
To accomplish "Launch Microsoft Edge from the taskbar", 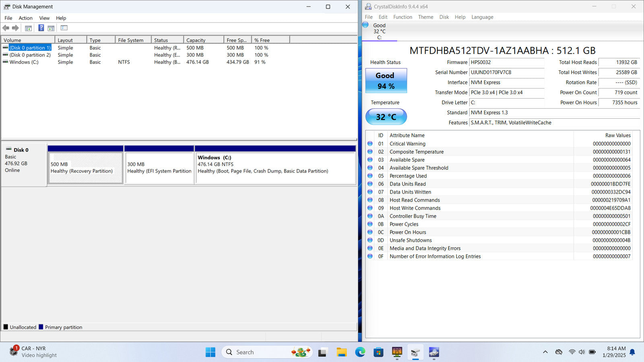I will pos(360,352).
